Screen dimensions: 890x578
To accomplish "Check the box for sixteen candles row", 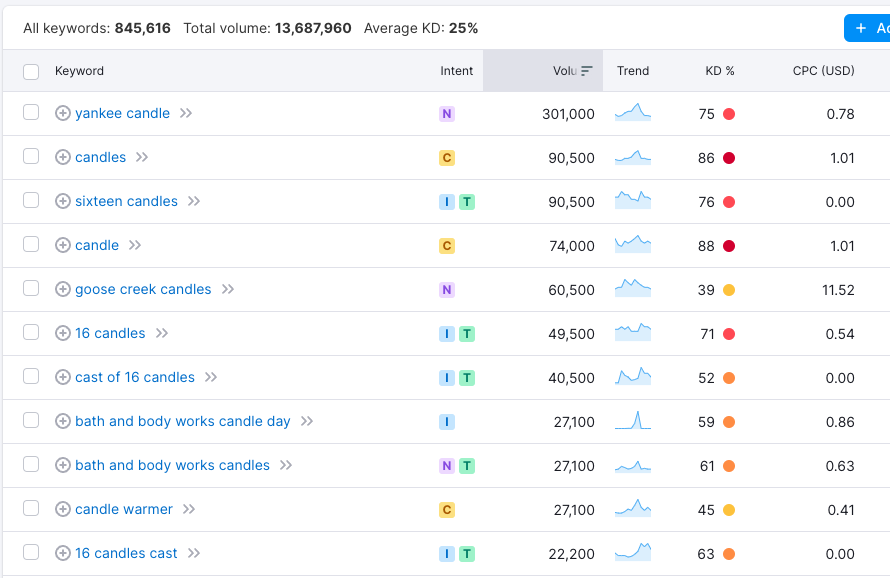I will point(31,200).
